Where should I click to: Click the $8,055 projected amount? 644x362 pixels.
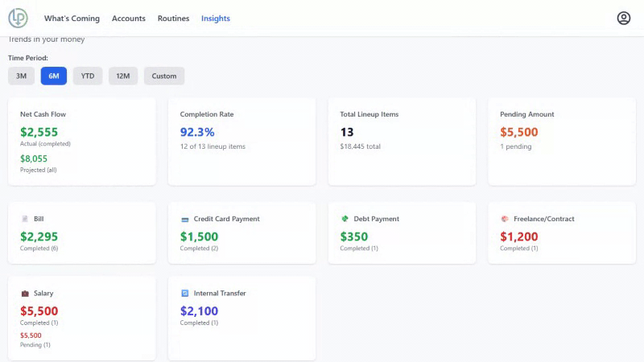(34, 158)
